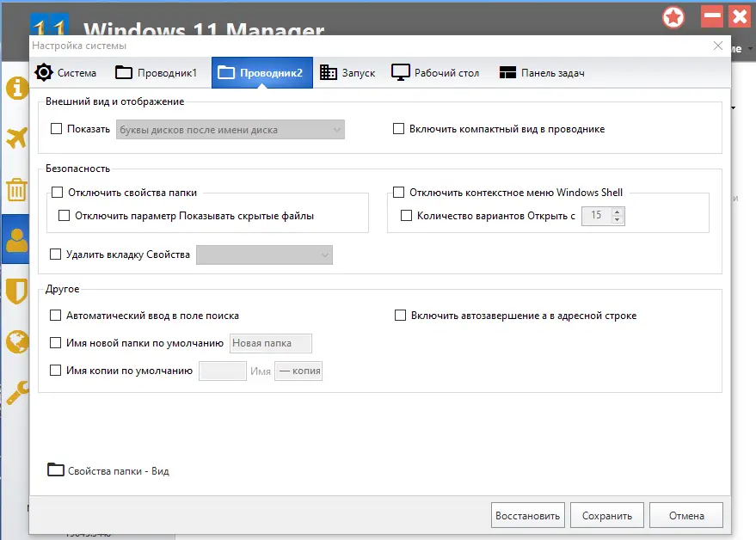The width and height of the screenshot is (756, 540).
Task: Click the Сохранить button
Action: coord(607,515)
